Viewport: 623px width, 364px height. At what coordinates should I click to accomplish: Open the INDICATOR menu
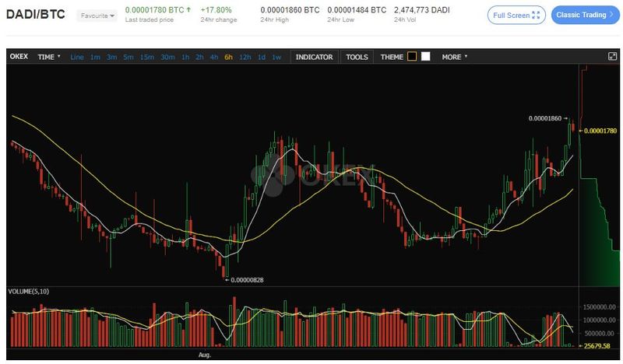coord(314,57)
